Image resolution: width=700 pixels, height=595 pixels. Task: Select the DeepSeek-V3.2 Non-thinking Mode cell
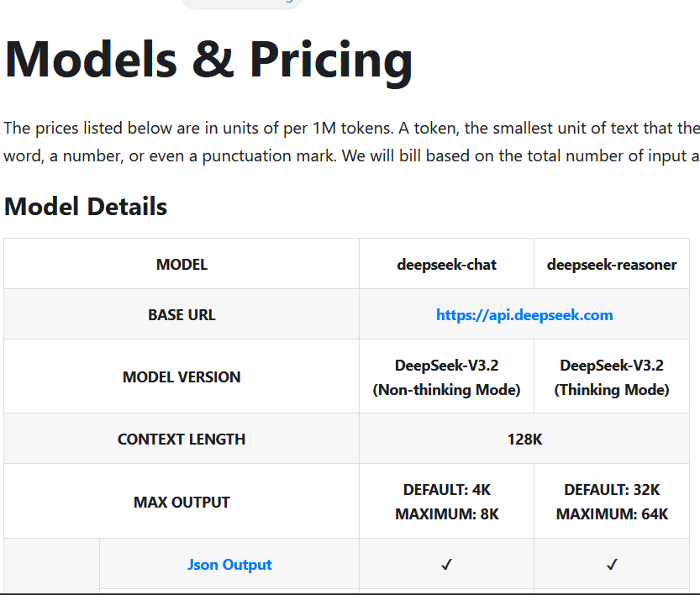(446, 377)
